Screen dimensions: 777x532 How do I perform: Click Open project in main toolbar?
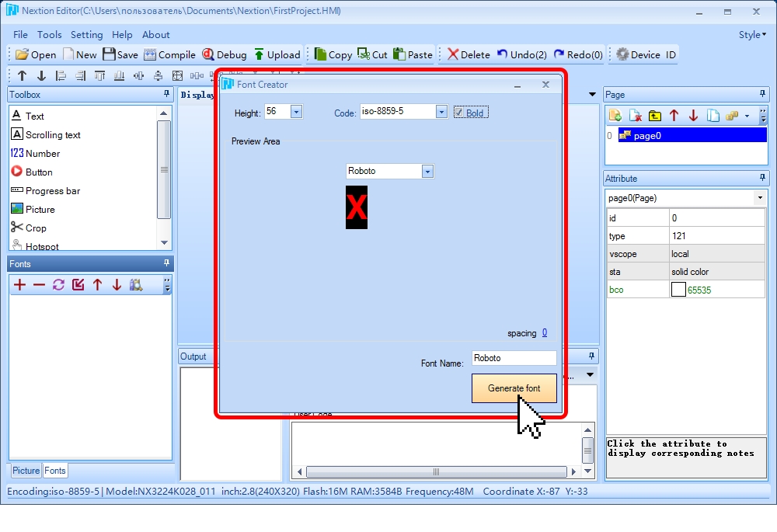[x=36, y=54]
